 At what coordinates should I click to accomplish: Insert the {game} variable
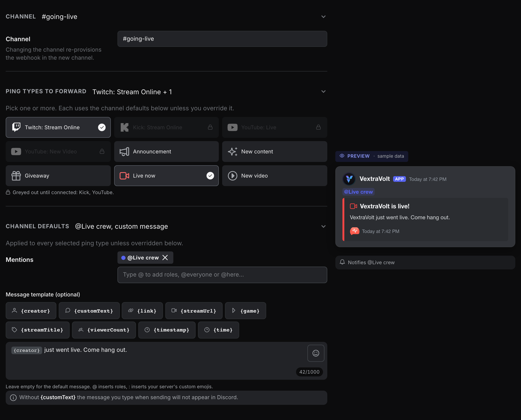(245, 311)
